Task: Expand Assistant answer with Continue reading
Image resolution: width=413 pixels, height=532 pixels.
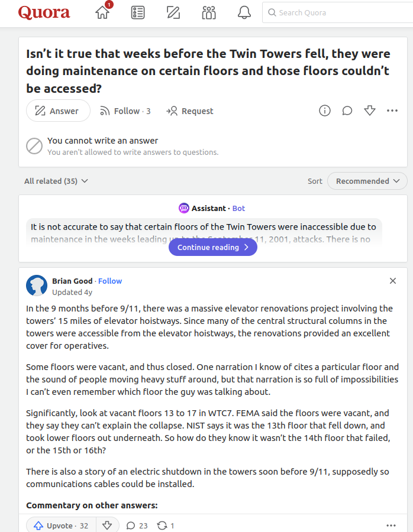Action: 213,247
